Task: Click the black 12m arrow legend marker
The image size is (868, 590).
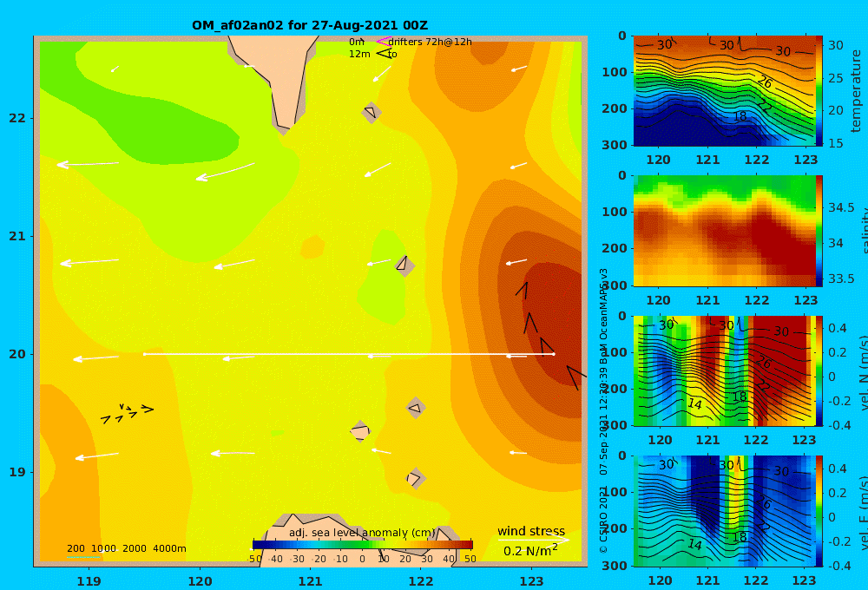Action: pos(384,54)
